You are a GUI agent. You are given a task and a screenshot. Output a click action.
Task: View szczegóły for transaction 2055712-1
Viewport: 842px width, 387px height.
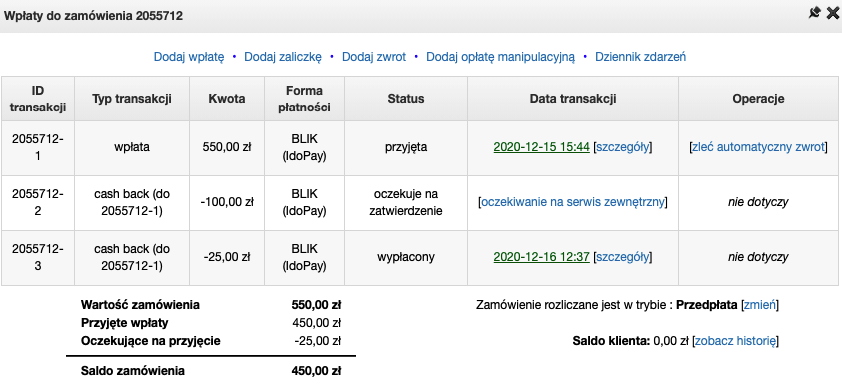point(623,147)
